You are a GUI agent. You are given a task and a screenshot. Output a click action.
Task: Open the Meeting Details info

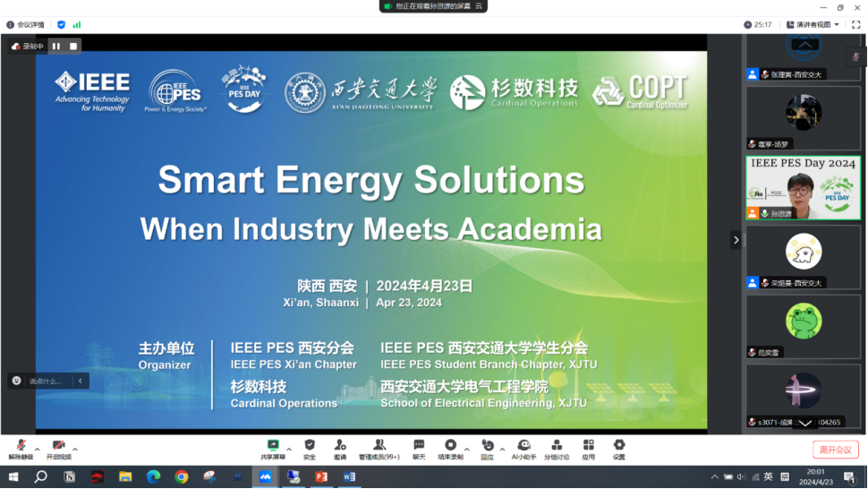pyautogui.click(x=25, y=25)
